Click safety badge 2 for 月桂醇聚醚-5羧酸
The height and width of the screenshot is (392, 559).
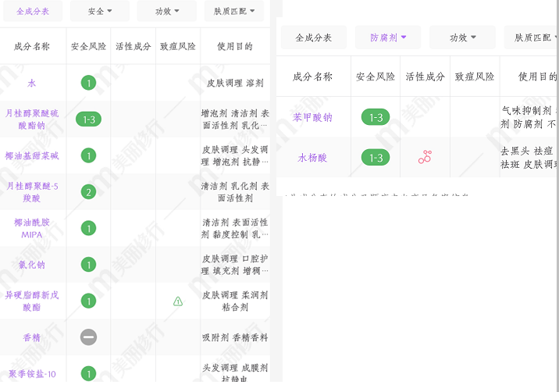88,192
